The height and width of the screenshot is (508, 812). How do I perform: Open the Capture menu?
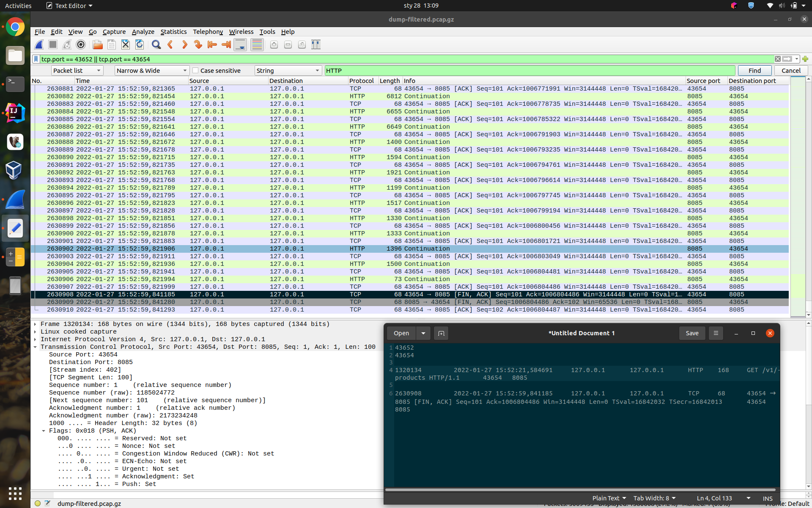tap(114, 32)
